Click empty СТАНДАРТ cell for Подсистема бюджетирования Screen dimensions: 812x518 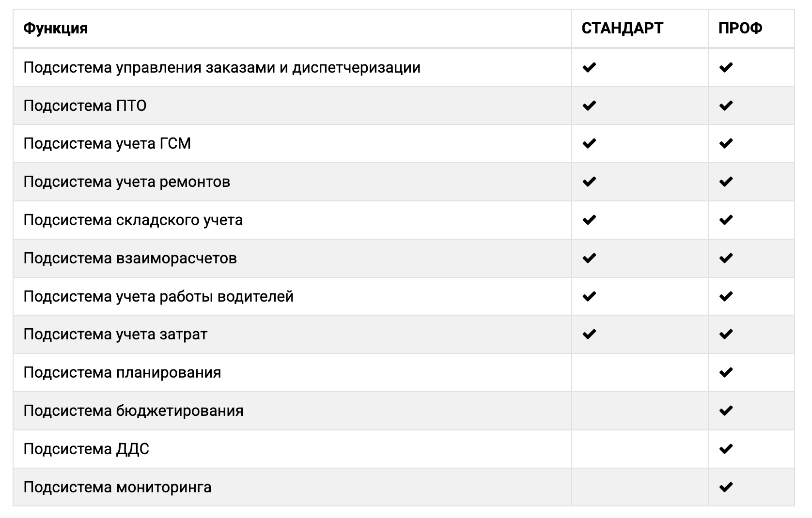tap(640, 411)
